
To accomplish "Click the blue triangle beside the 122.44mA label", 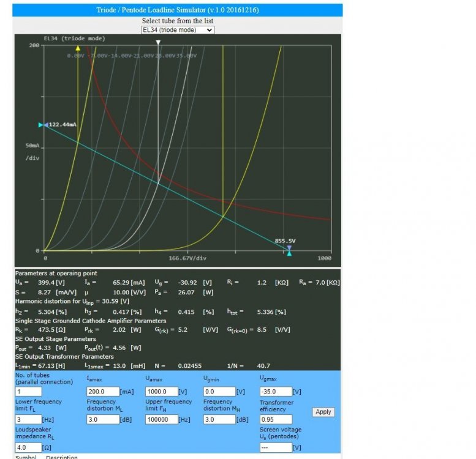I will point(46,125).
